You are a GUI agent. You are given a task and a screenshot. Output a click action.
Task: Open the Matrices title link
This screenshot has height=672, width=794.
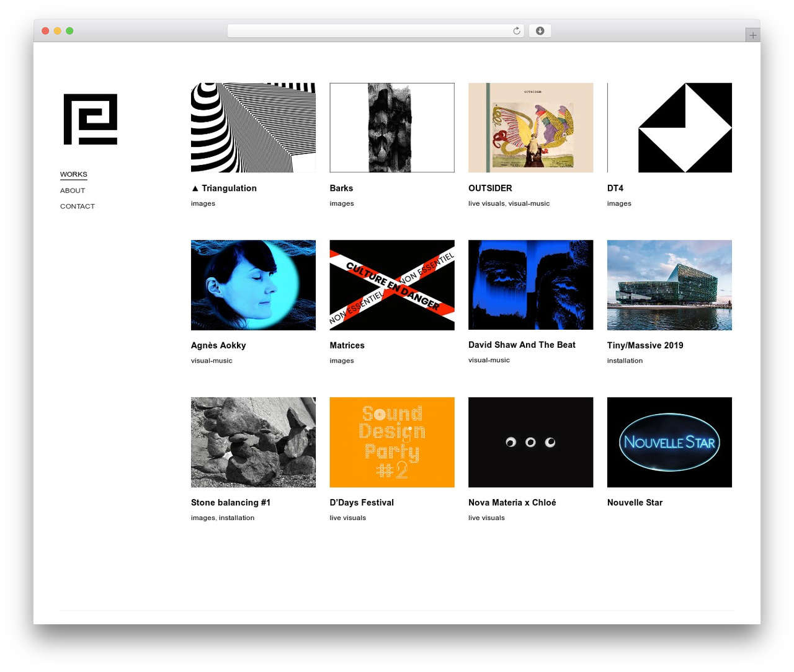tap(347, 345)
